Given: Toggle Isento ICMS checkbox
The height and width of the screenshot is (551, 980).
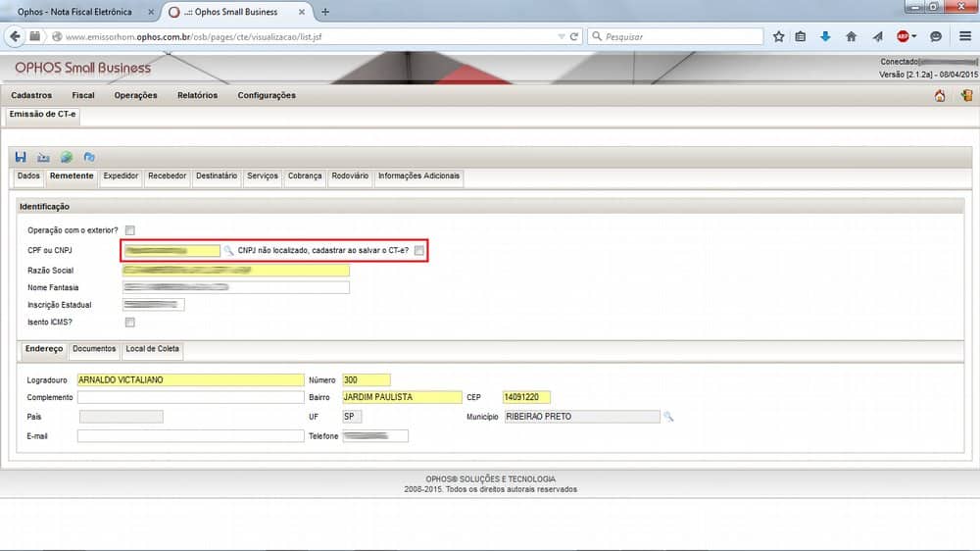Looking at the screenshot, I should [x=130, y=323].
